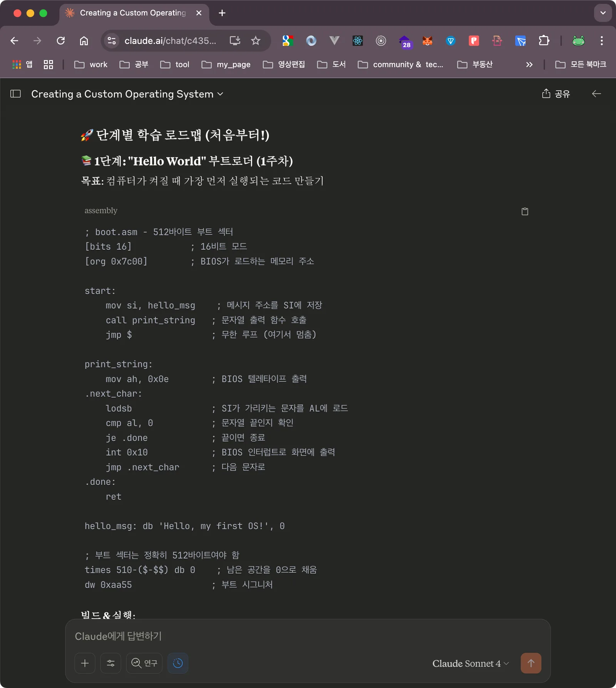Image resolution: width=616 pixels, height=688 pixels.
Task: Show hidden bookmarks with double chevron
Action: tap(529, 64)
